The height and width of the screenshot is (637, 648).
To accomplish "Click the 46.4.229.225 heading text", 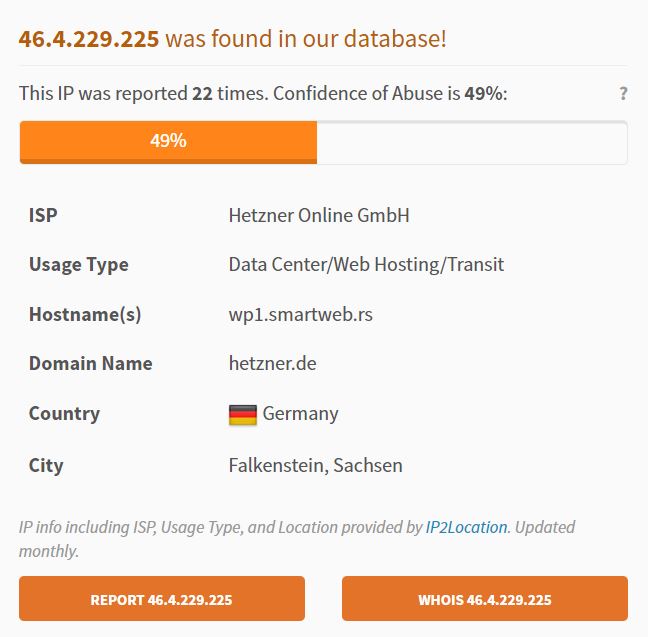I will pyautogui.click(x=89, y=39).
